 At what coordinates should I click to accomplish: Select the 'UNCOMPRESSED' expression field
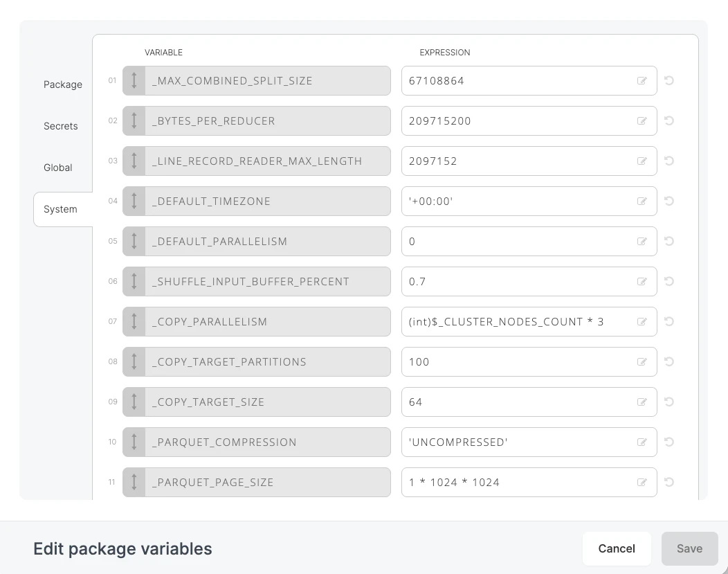[x=529, y=442]
